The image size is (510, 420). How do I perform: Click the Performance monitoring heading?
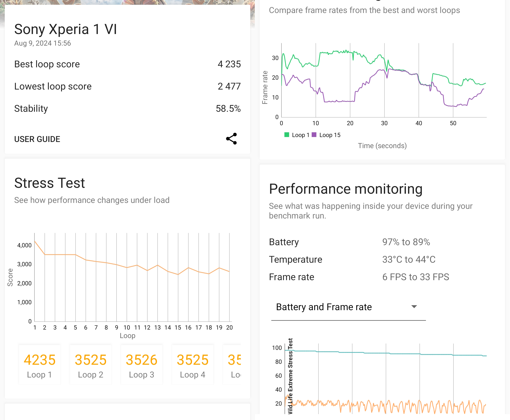pos(346,189)
